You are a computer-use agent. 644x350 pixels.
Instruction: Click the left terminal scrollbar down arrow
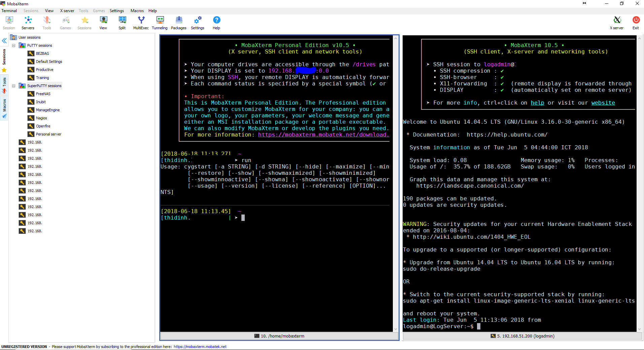click(x=396, y=329)
